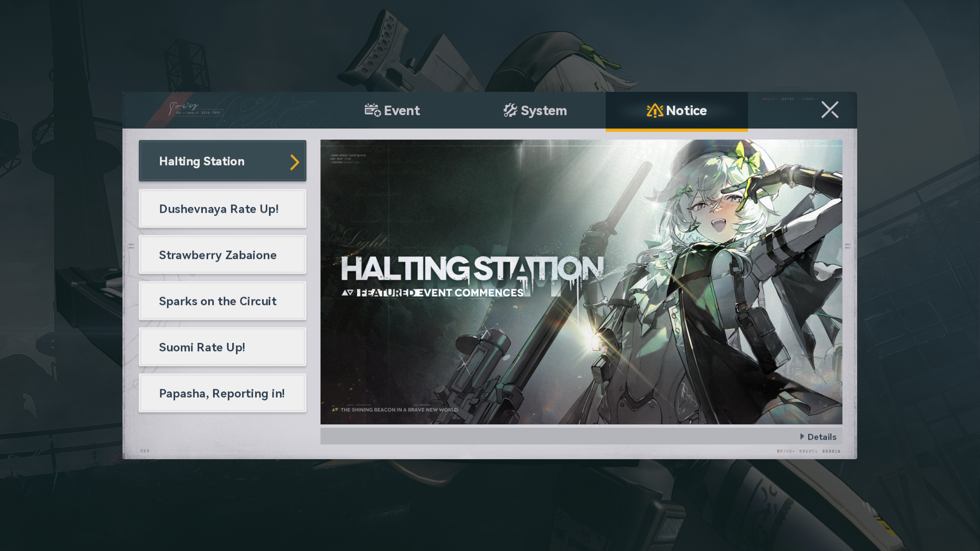Viewport: 980px width, 551px height.
Task: View the Sparks on the Circuit notice
Action: 222,301
